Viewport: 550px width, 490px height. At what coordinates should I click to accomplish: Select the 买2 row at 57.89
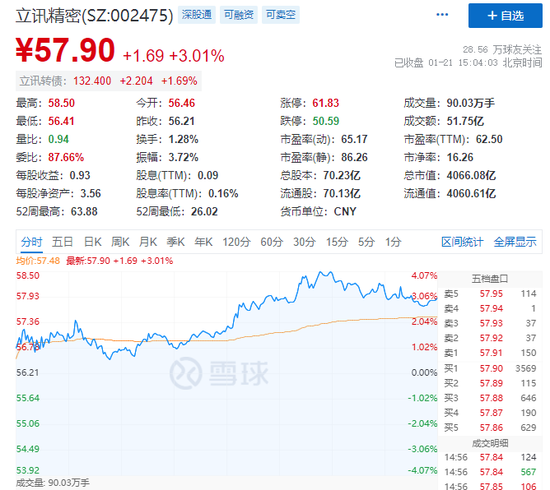tap(490, 383)
